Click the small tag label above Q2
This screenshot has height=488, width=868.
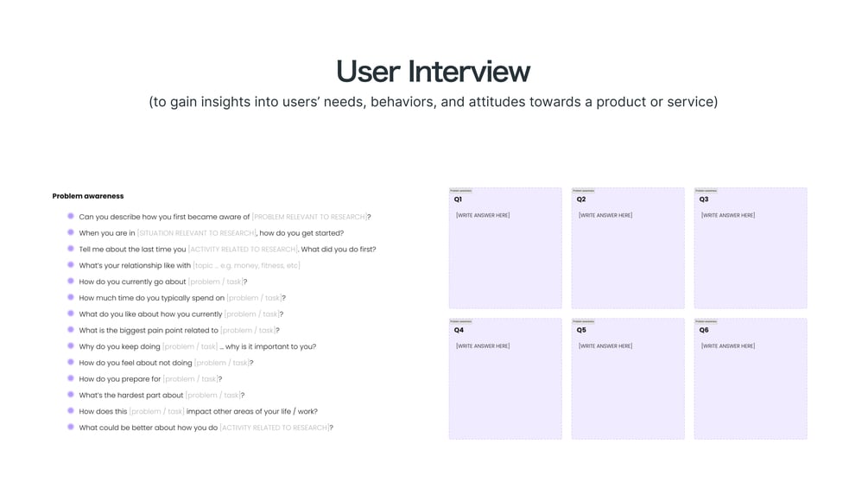click(584, 191)
